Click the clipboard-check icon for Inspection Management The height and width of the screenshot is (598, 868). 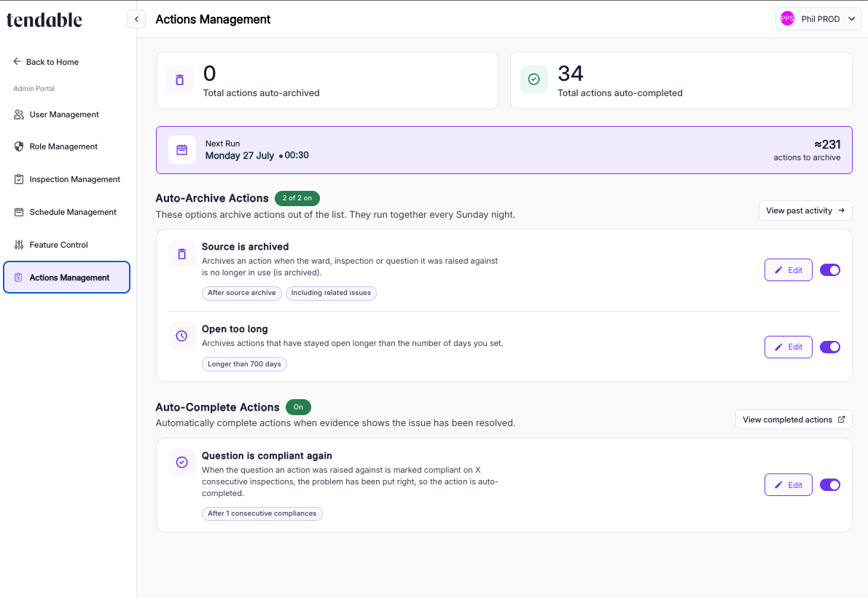pyautogui.click(x=19, y=179)
